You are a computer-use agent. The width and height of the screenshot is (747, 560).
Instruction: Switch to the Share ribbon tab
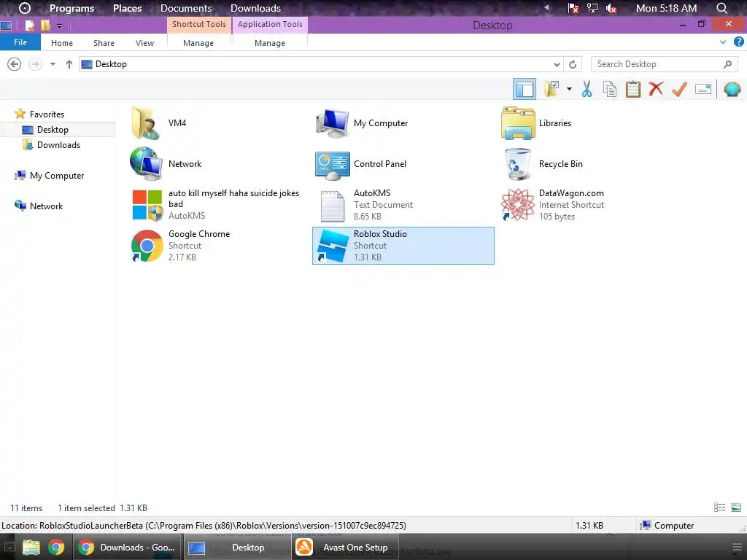click(x=104, y=43)
